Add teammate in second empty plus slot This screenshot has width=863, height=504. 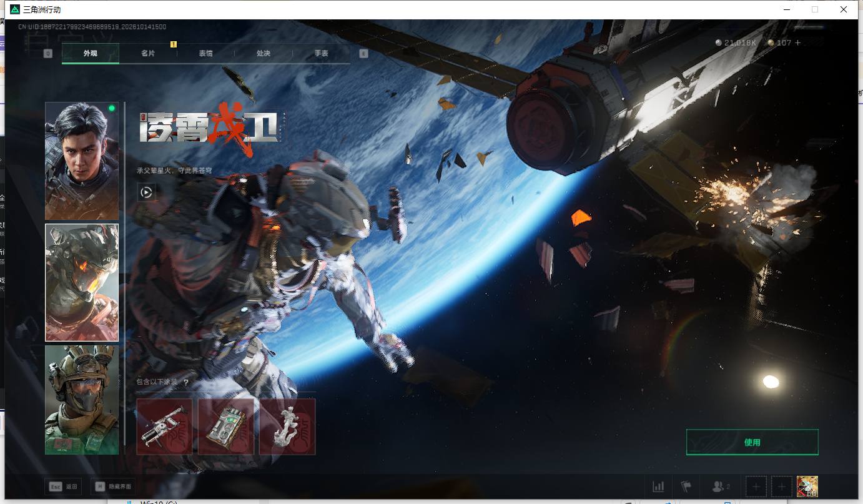click(781, 487)
